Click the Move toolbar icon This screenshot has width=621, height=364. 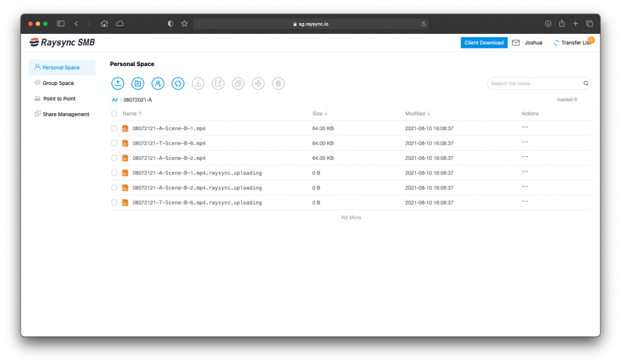pyautogui.click(x=258, y=84)
